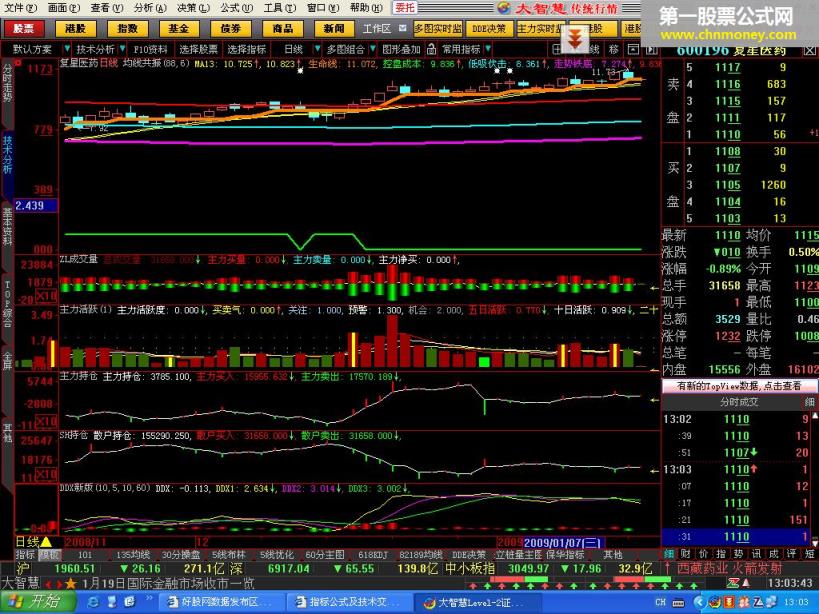The image size is (819, 614).
Task: Select the 商品 category button
Action: (283, 28)
